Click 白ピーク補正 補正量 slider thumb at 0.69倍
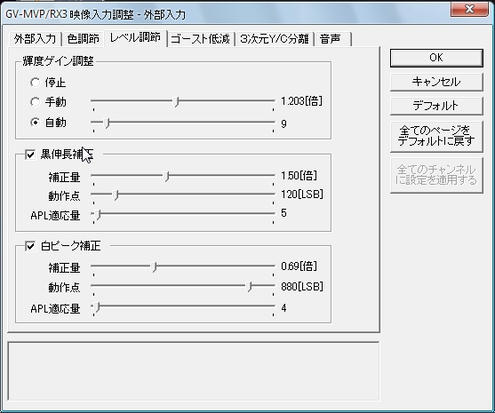The image size is (495, 413). (155, 267)
